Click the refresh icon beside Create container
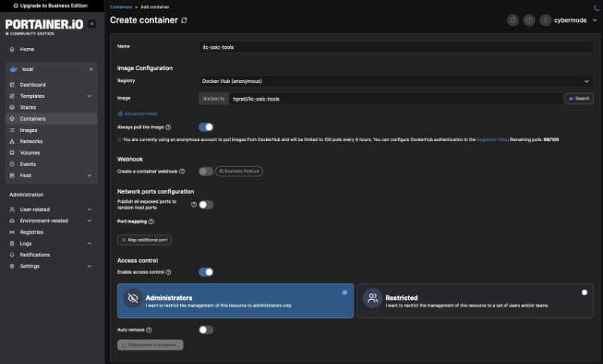The image size is (603, 364). tap(185, 20)
